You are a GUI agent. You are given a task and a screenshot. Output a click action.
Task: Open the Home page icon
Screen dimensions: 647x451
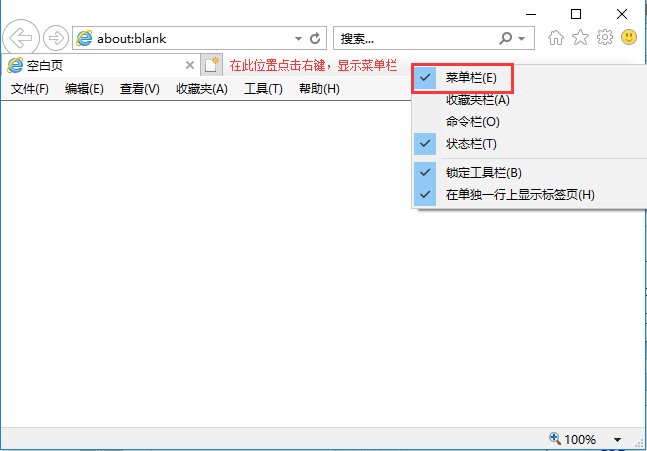(x=556, y=38)
